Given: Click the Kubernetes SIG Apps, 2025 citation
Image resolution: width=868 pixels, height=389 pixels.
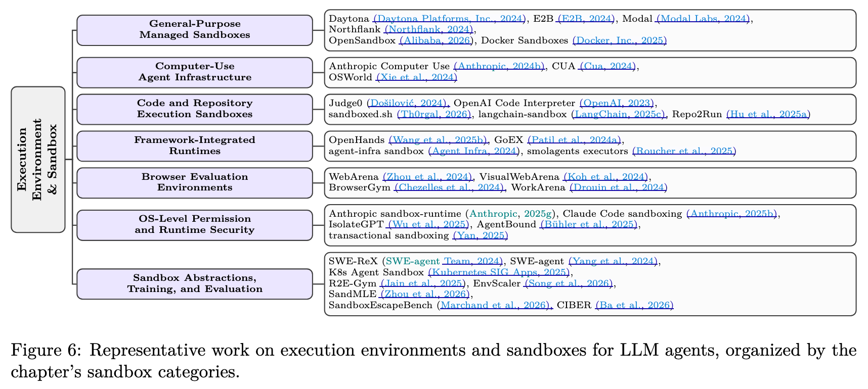Looking at the screenshot, I should pyautogui.click(x=499, y=272).
